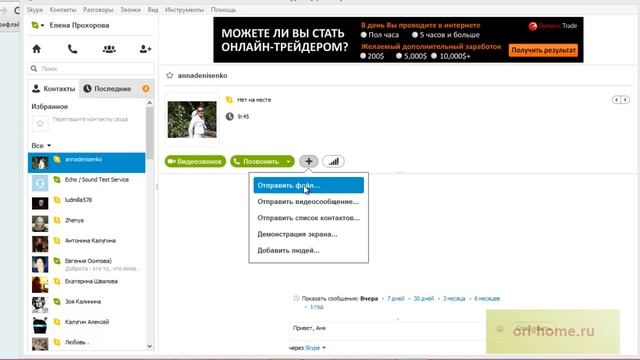
Task: Select Антонина Калугина contact
Action: [87, 244]
